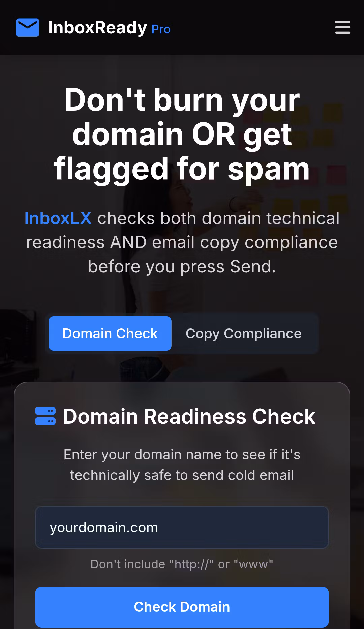364x629 pixels.
Task: Focus the yourdomain.com input field
Action: [x=182, y=528]
